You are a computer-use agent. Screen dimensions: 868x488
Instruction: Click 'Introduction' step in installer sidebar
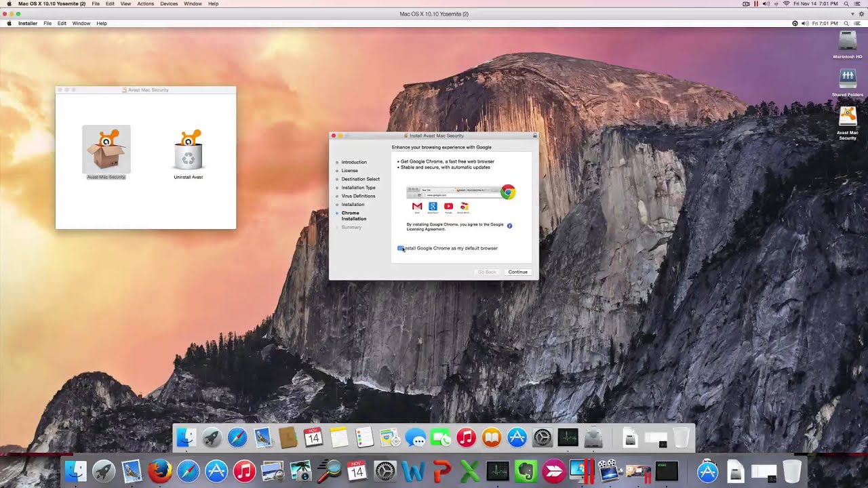pos(354,162)
